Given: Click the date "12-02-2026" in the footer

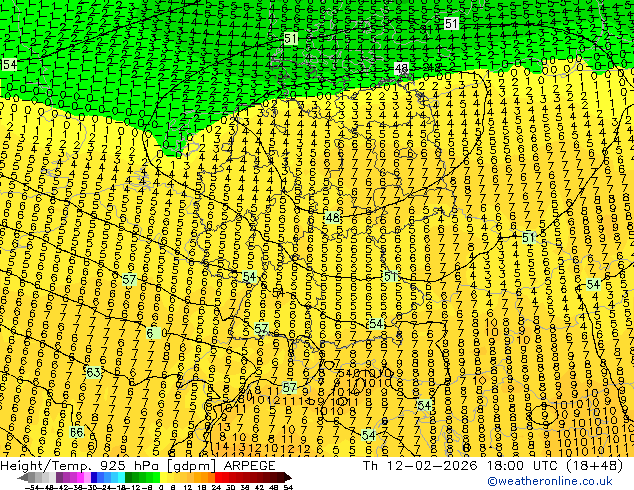Looking at the screenshot, I should coord(432,466).
